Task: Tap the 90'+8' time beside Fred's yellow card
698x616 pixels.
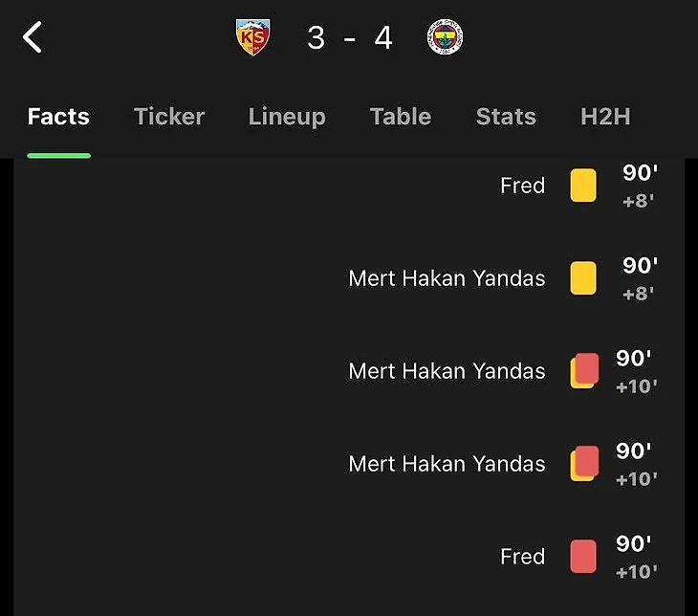Action: pos(638,186)
